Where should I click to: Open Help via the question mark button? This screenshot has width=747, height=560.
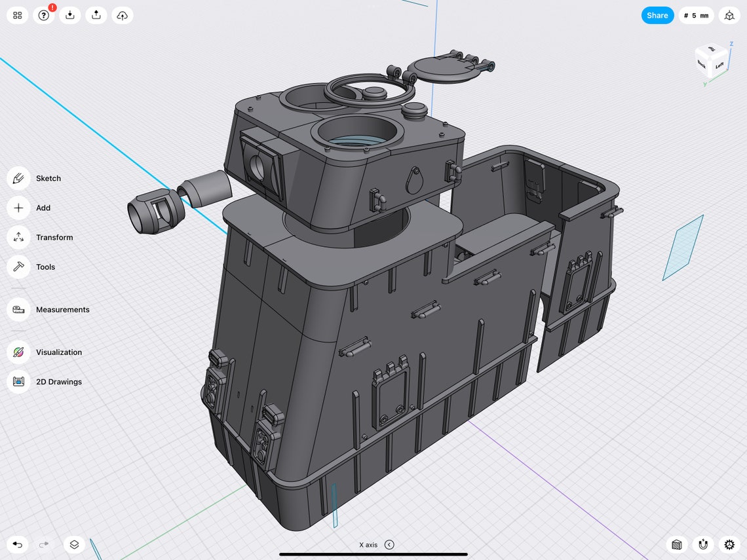pyautogui.click(x=43, y=15)
